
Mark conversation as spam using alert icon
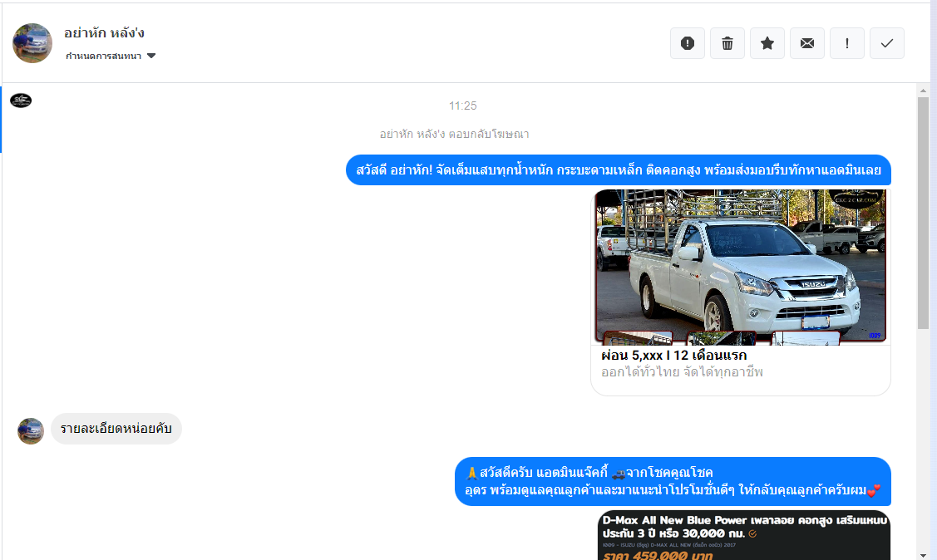[x=688, y=43]
